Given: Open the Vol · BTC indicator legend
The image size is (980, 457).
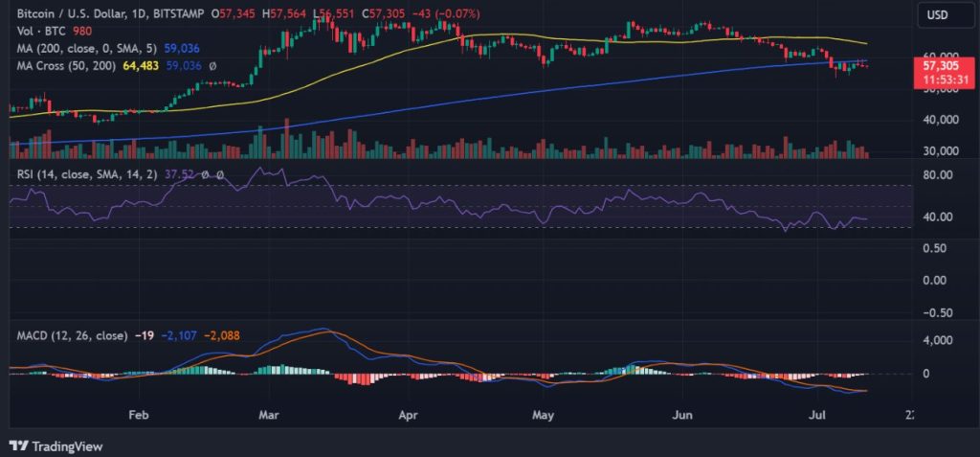Looking at the screenshot, I should click(x=42, y=30).
